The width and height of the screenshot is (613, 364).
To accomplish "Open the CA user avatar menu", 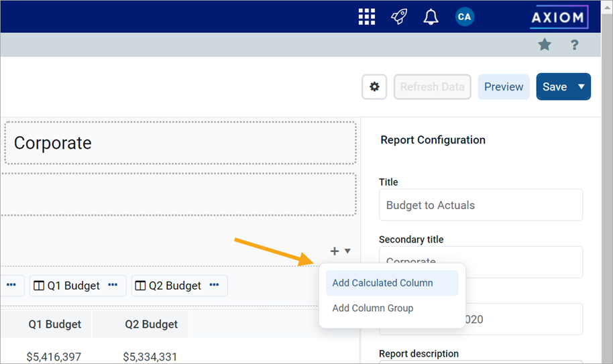I will click(x=464, y=17).
